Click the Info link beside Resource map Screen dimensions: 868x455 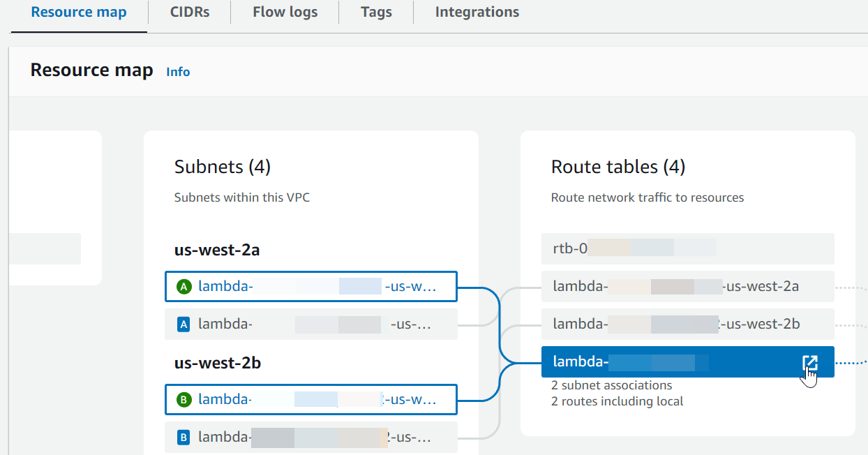click(x=178, y=72)
